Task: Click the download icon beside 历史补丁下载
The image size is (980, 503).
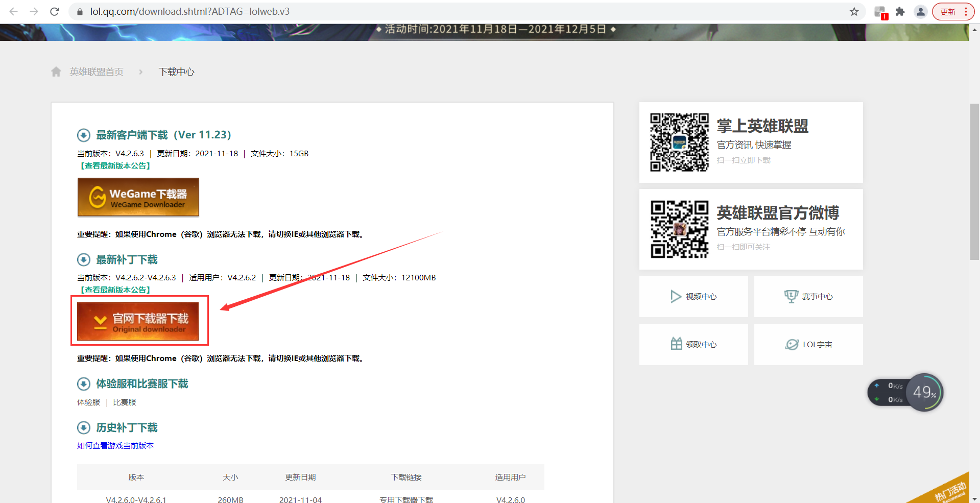Action: click(84, 427)
